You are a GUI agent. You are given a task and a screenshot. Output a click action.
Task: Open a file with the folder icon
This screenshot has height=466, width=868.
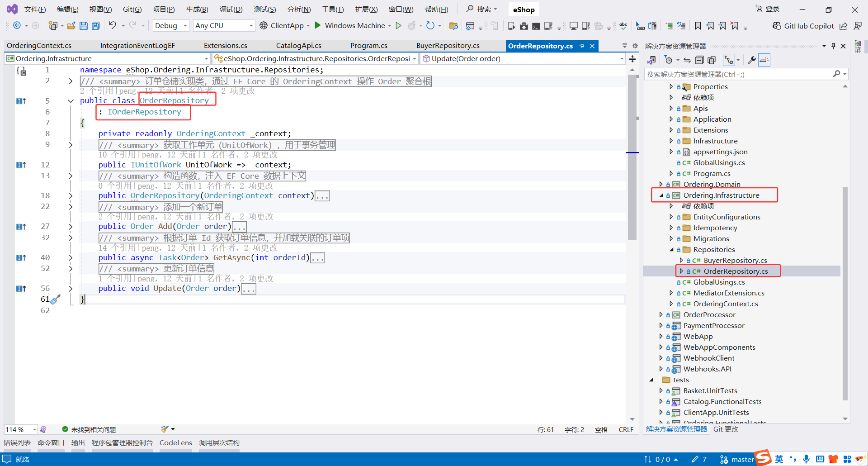click(x=71, y=26)
